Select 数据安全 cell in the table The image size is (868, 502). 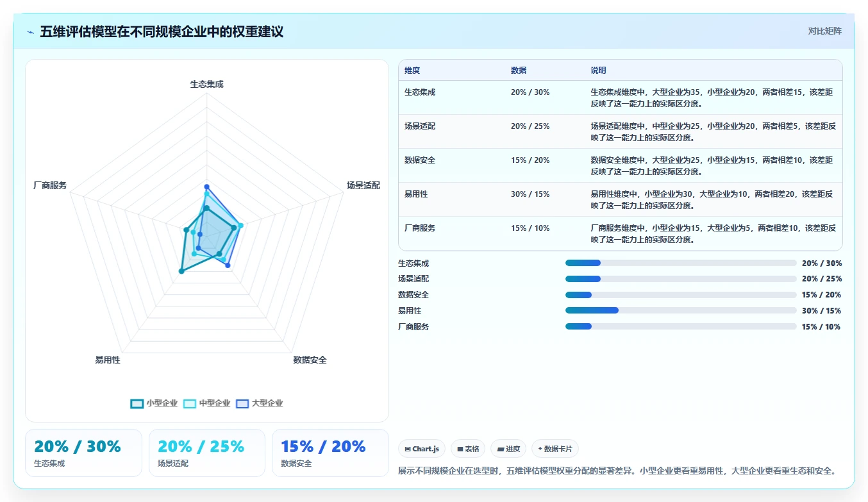pos(420,160)
